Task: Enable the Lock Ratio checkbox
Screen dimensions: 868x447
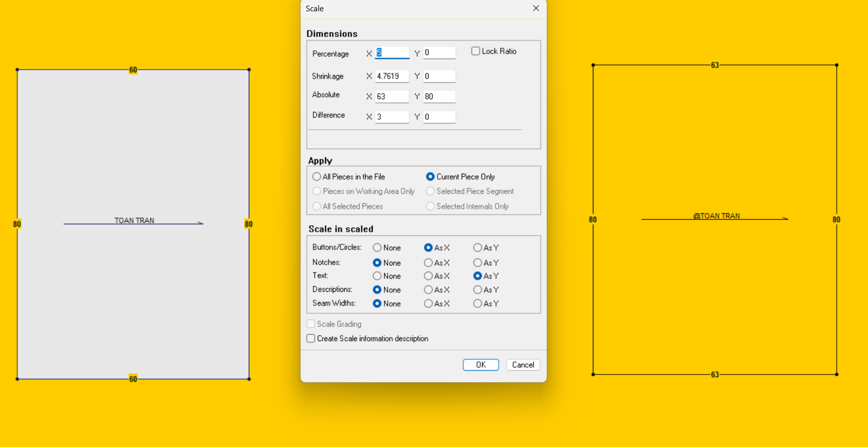Action: [x=476, y=51]
